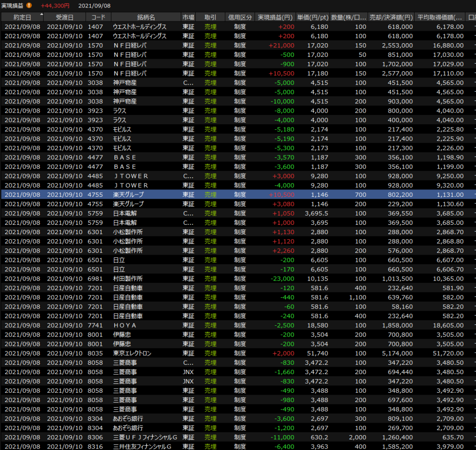Click the orange warning icon beside 実現損益
Screen dimensions: 476x450
(x=29, y=6)
